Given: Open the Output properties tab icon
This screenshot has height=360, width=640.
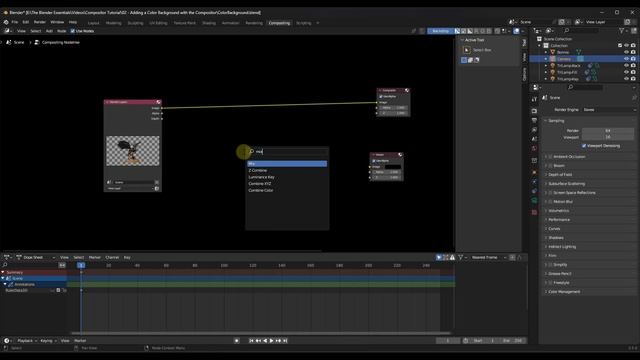Looking at the screenshot, I should (534, 120).
